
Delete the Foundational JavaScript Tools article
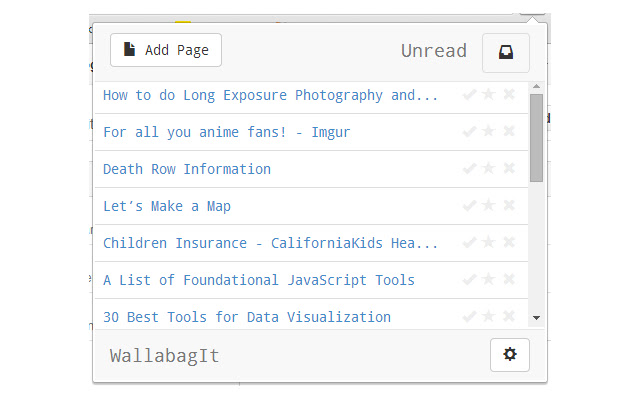(x=509, y=280)
